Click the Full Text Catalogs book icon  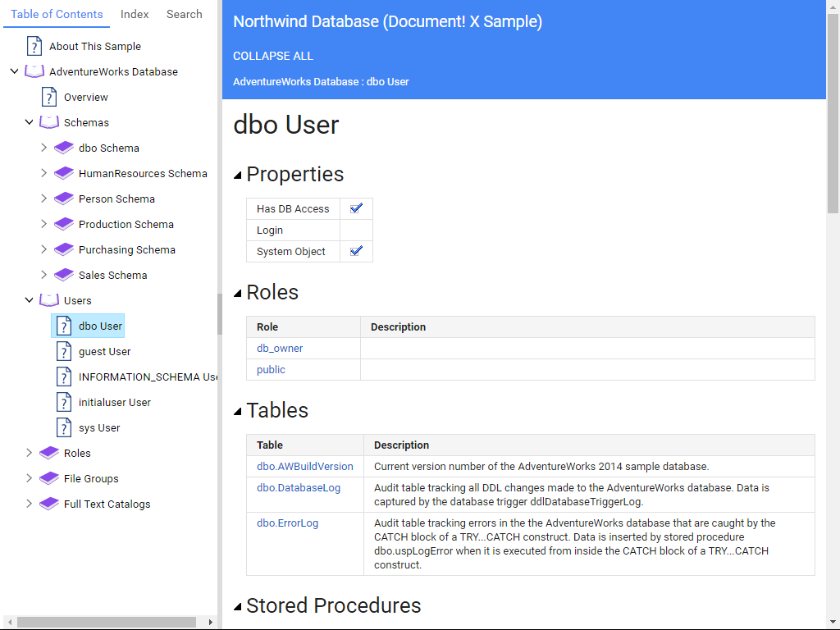click(49, 504)
